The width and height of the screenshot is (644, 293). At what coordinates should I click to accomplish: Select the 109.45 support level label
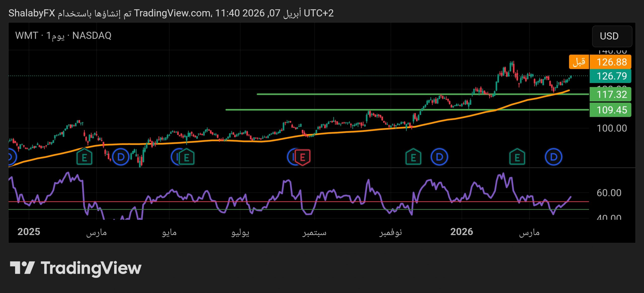[x=610, y=110]
